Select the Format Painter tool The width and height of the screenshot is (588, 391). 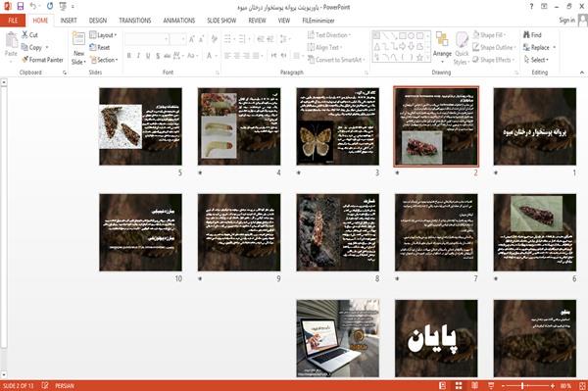42,60
